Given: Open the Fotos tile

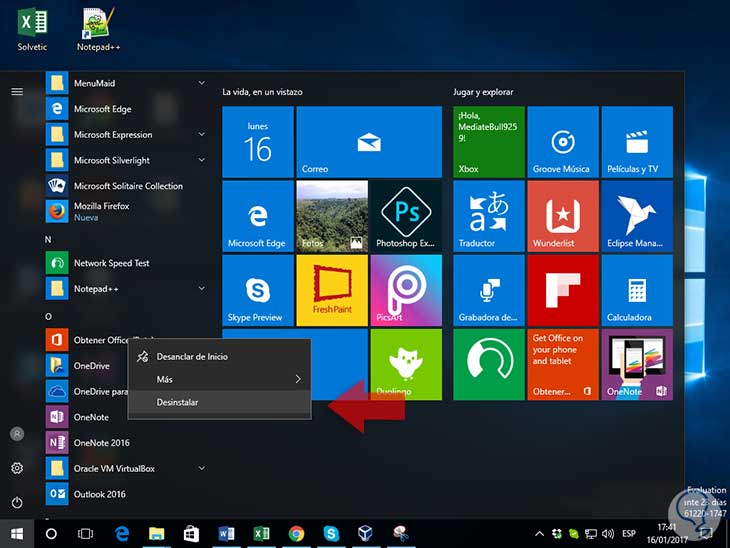Looking at the screenshot, I should tap(332, 216).
